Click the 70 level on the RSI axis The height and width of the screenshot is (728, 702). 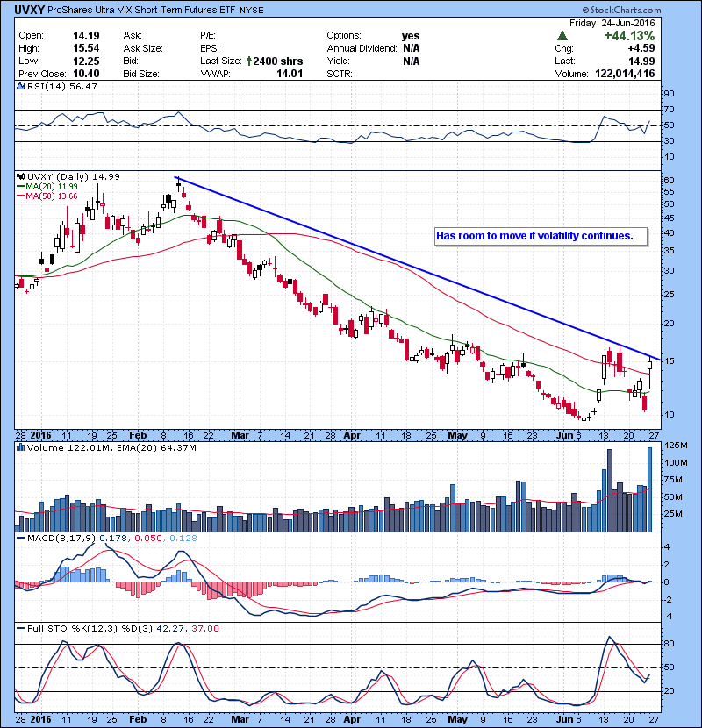[x=669, y=109]
